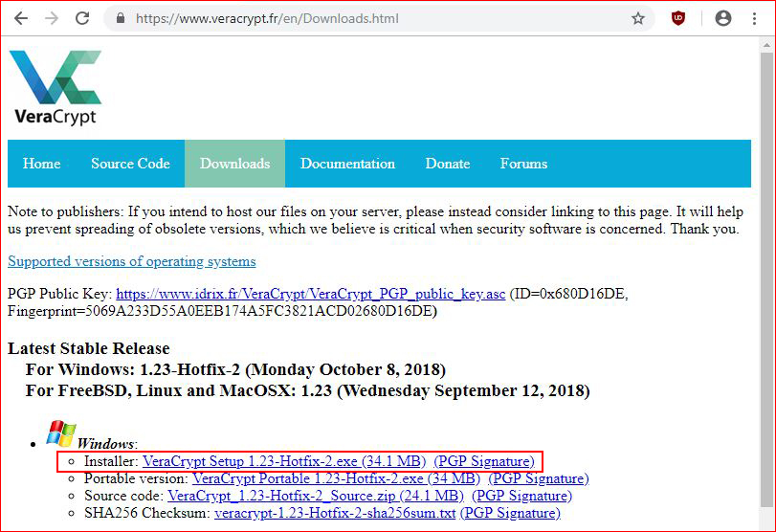Image resolution: width=776 pixels, height=532 pixels.
Task: Open Supported versions of operating systems link
Action: [132, 261]
